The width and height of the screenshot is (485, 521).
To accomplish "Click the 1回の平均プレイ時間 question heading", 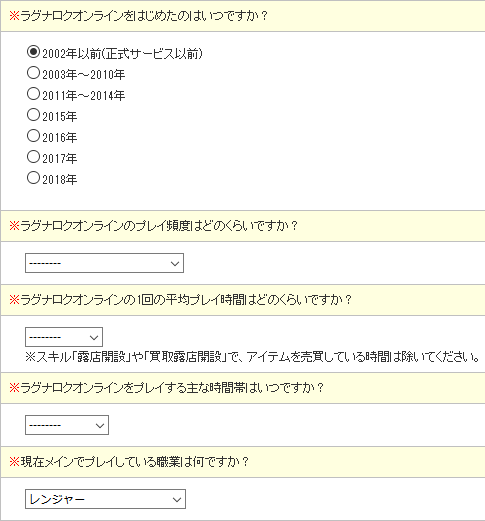I will (181, 300).
